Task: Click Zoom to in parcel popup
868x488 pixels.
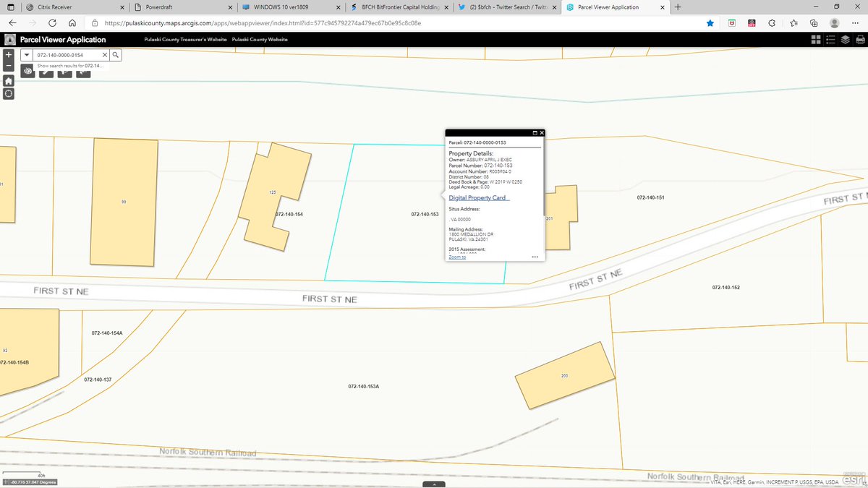Action: (x=457, y=257)
